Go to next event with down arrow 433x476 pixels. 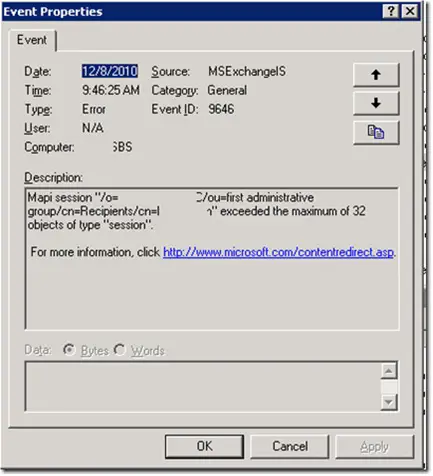[376, 103]
